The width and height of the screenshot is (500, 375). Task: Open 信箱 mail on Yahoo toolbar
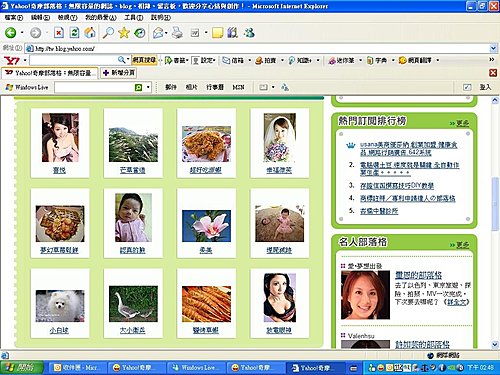pyautogui.click(x=233, y=60)
